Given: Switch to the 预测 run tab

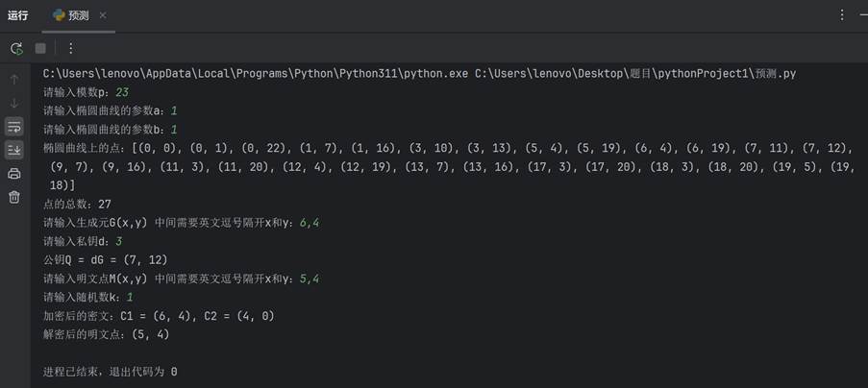Looking at the screenshot, I should 78,15.
